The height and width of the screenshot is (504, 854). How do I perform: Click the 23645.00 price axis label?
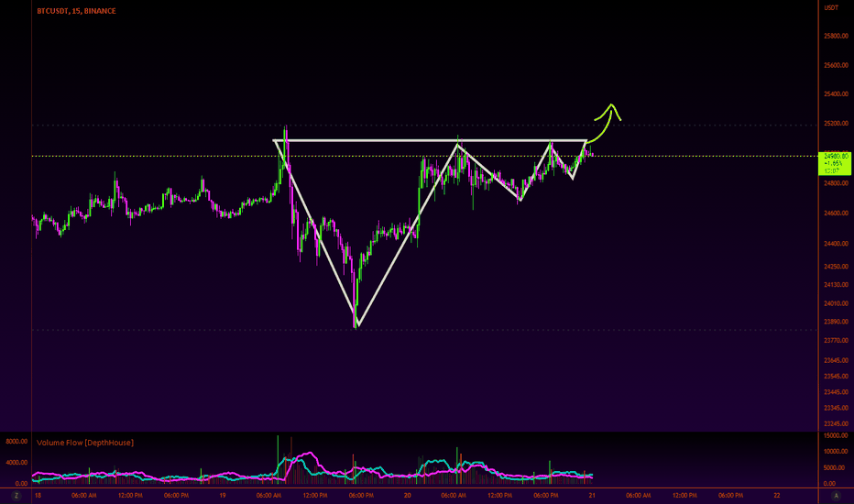(x=836, y=360)
